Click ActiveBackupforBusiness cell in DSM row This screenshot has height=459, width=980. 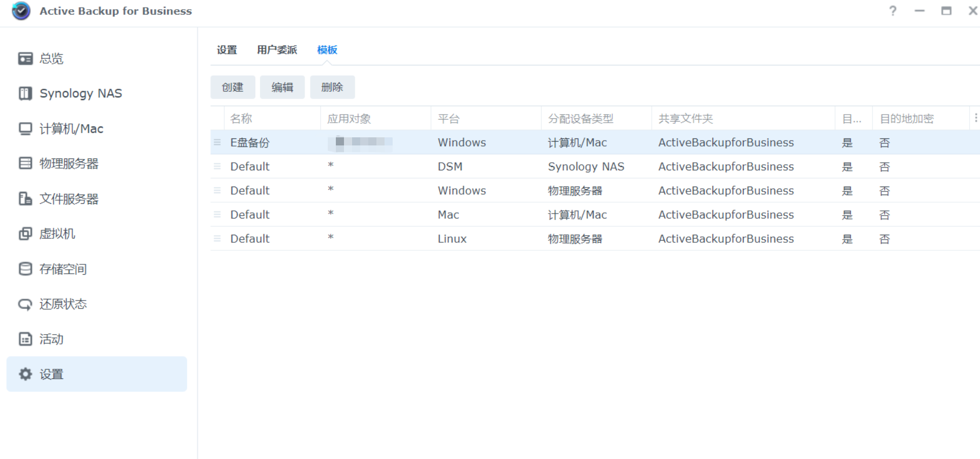point(726,167)
